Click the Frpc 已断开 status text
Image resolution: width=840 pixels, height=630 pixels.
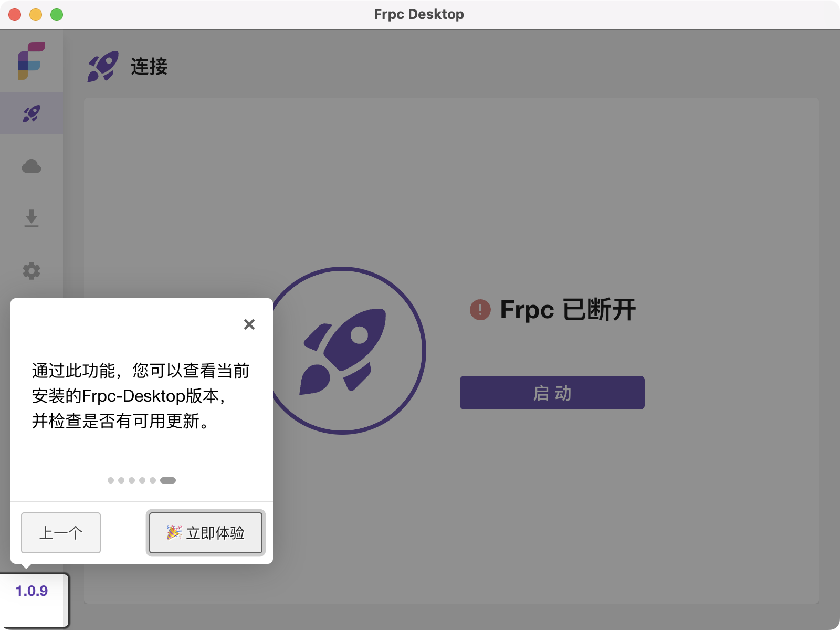(568, 310)
